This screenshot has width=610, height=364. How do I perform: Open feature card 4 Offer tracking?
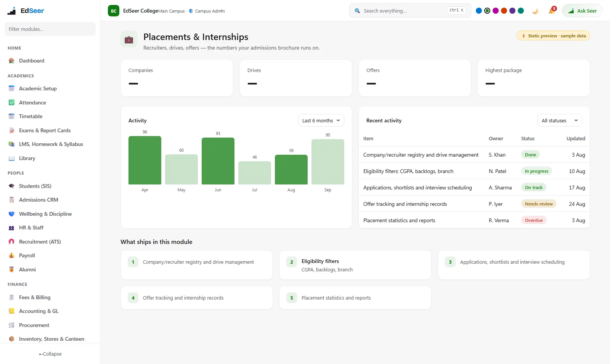tap(197, 298)
